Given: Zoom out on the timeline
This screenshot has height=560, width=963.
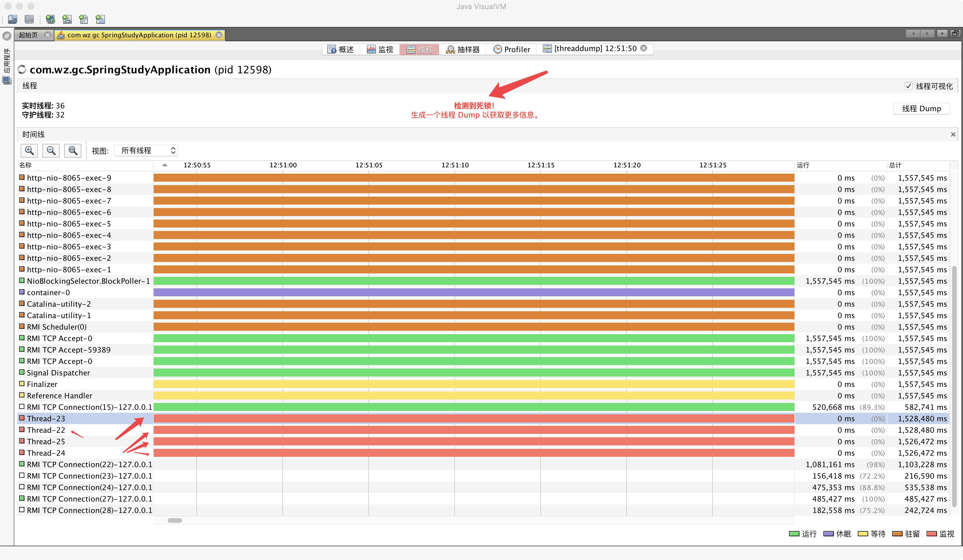Looking at the screenshot, I should (x=51, y=150).
